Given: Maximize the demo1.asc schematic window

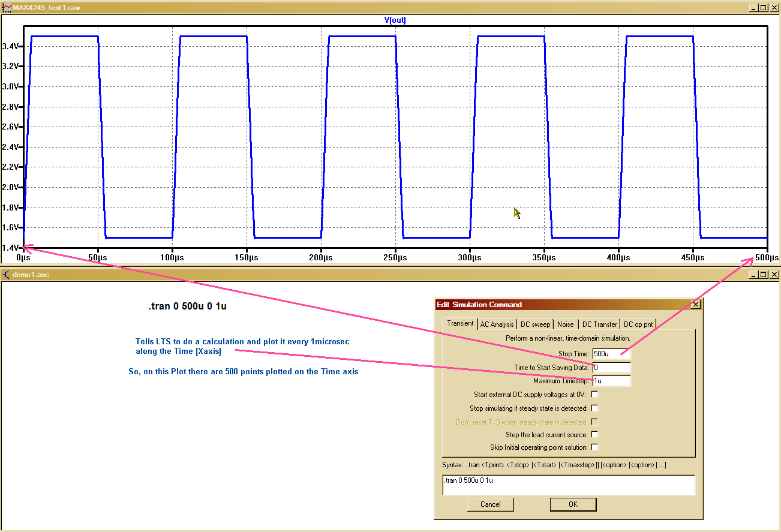Looking at the screenshot, I should [763, 275].
